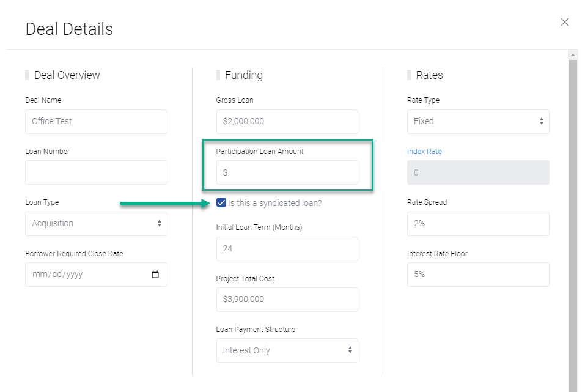Click the Project Total Cost field
The width and height of the screenshot is (585, 392).
287,300
